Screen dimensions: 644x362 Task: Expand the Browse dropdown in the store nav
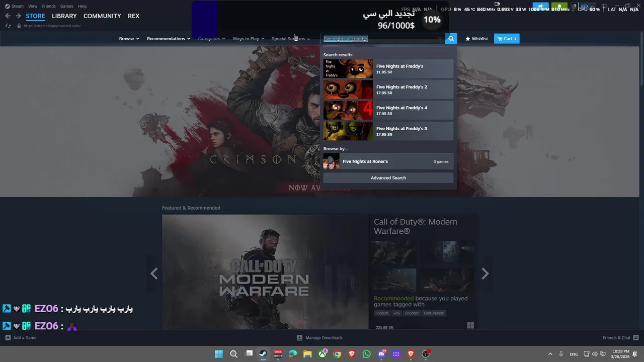pyautogui.click(x=129, y=39)
